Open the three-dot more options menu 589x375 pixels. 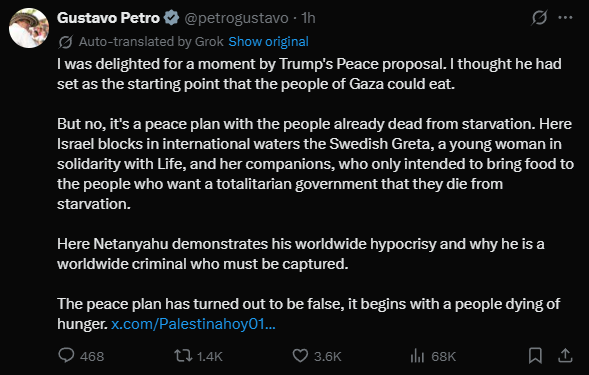(x=565, y=18)
